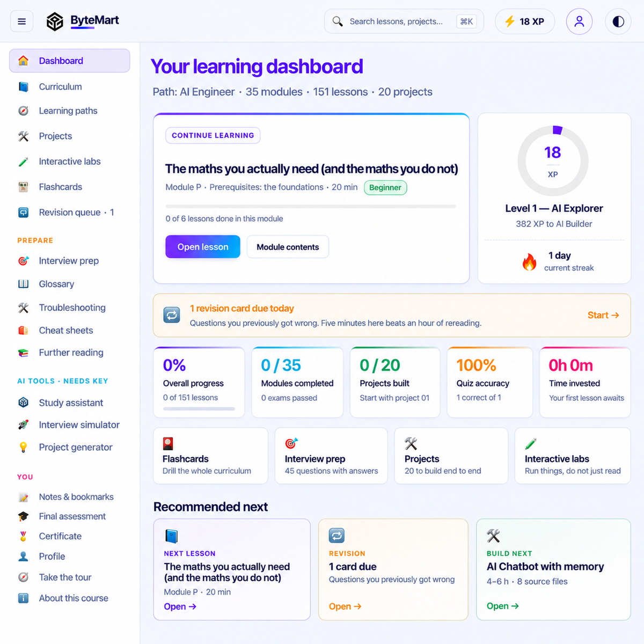The width and height of the screenshot is (644, 644).
Task: Click the Further reading books icon
Action: click(23, 353)
